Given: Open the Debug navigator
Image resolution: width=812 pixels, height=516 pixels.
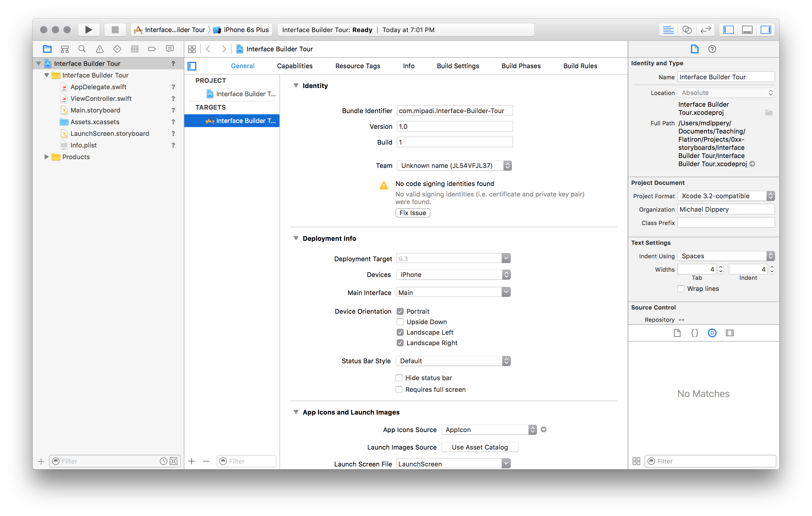Looking at the screenshot, I should point(134,49).
